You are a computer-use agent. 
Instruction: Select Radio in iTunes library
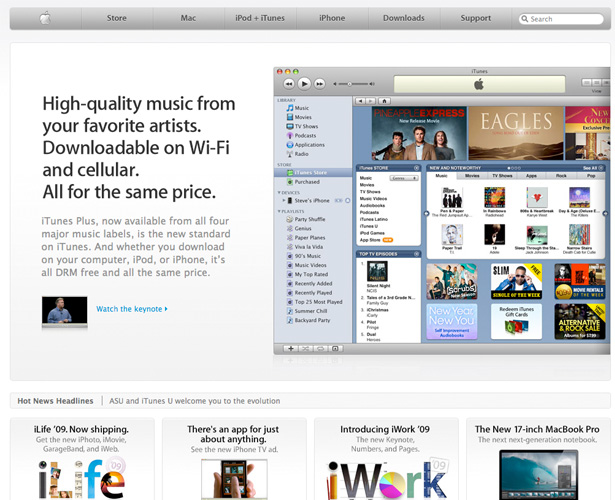click(298, 154)
